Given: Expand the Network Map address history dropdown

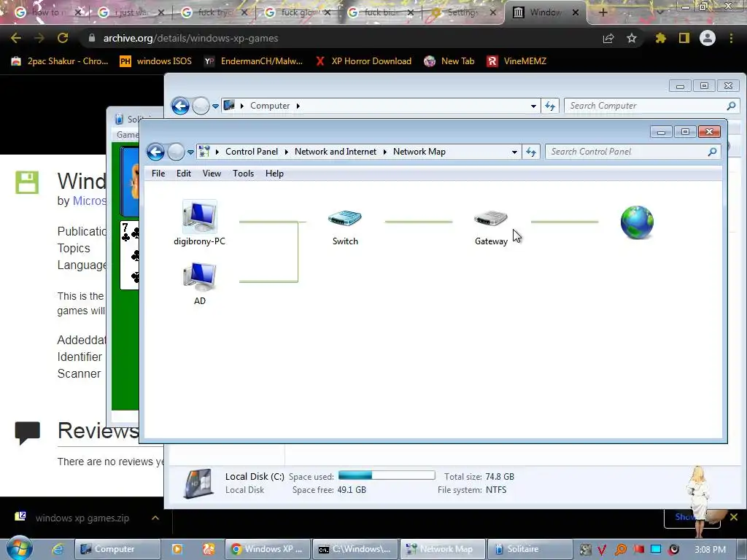Looking at the screenshot, I should click(514, 152).
